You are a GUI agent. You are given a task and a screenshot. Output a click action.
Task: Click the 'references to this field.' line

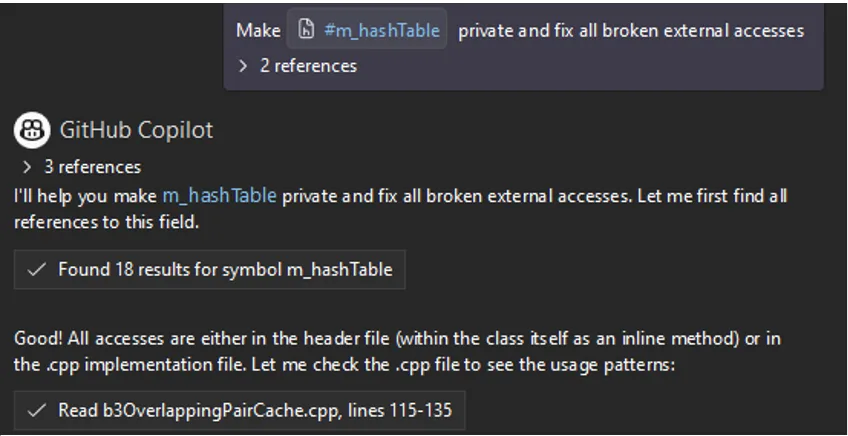(106, 221)
